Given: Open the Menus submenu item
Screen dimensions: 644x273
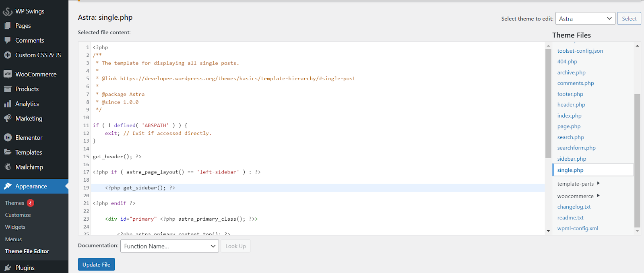Looking at the screenshot, I should tap(13, 239).
